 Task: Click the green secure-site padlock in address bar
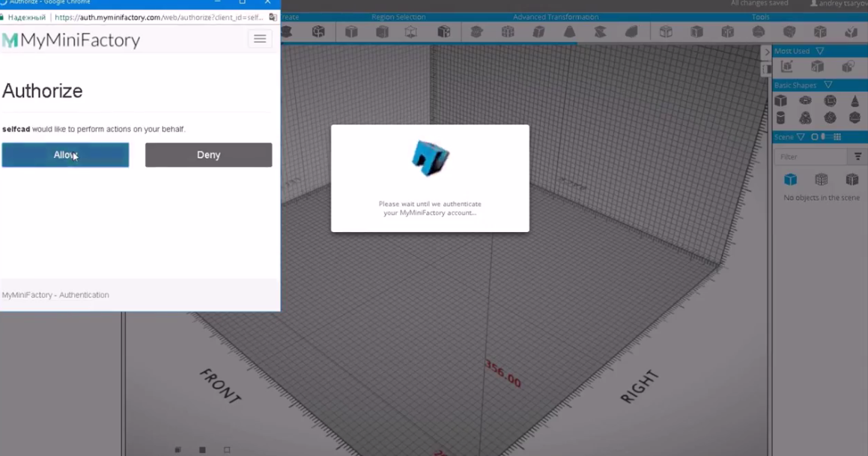(2, 17)
